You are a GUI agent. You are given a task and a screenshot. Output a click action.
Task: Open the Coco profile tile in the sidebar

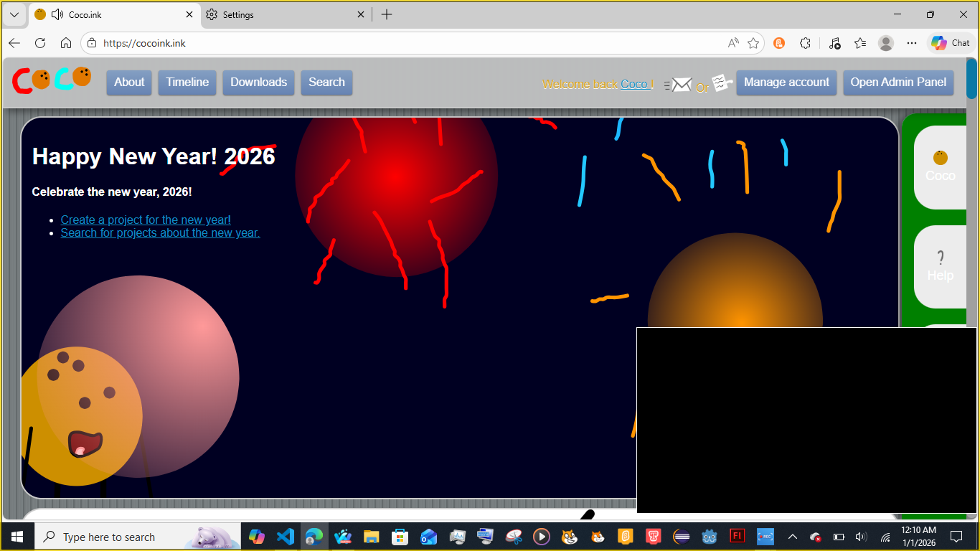click(x=940, y=166)
